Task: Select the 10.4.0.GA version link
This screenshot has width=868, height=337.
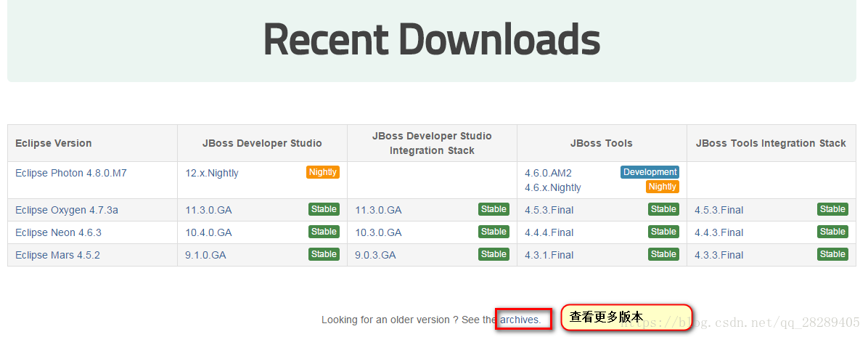Action: [208, 232]
